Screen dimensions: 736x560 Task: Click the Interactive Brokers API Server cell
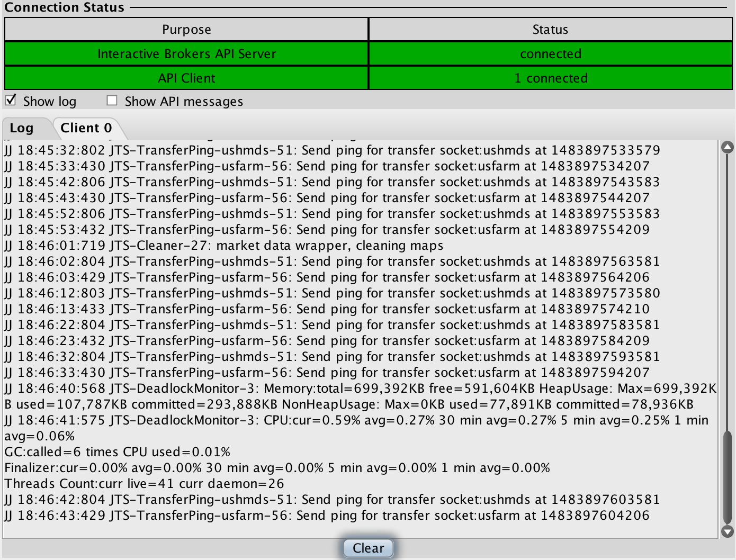[185, 53]
